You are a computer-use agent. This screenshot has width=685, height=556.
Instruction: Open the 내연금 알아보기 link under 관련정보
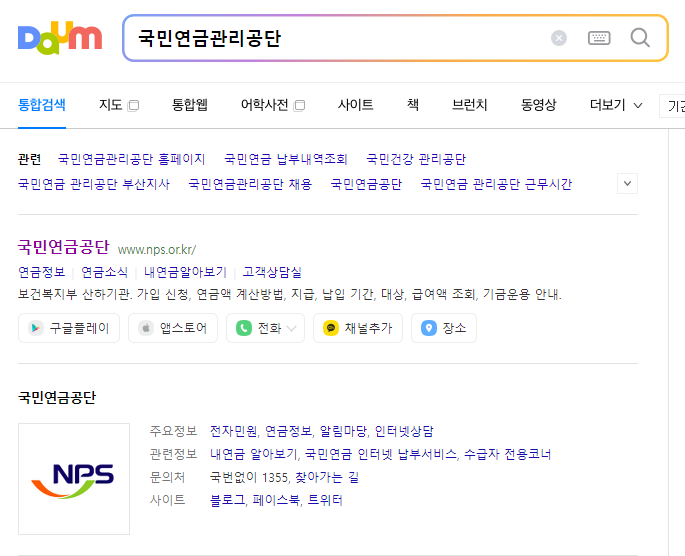253,454
